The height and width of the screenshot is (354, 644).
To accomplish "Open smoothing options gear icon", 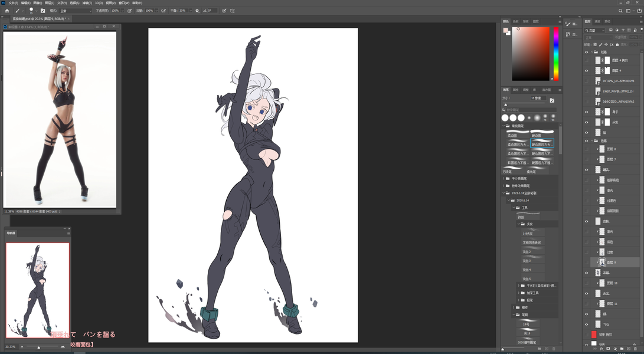I will coord(197,11).
